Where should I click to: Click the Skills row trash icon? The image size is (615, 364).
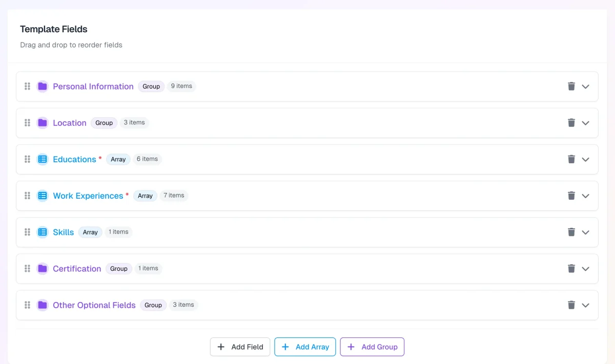click(571, 232)
